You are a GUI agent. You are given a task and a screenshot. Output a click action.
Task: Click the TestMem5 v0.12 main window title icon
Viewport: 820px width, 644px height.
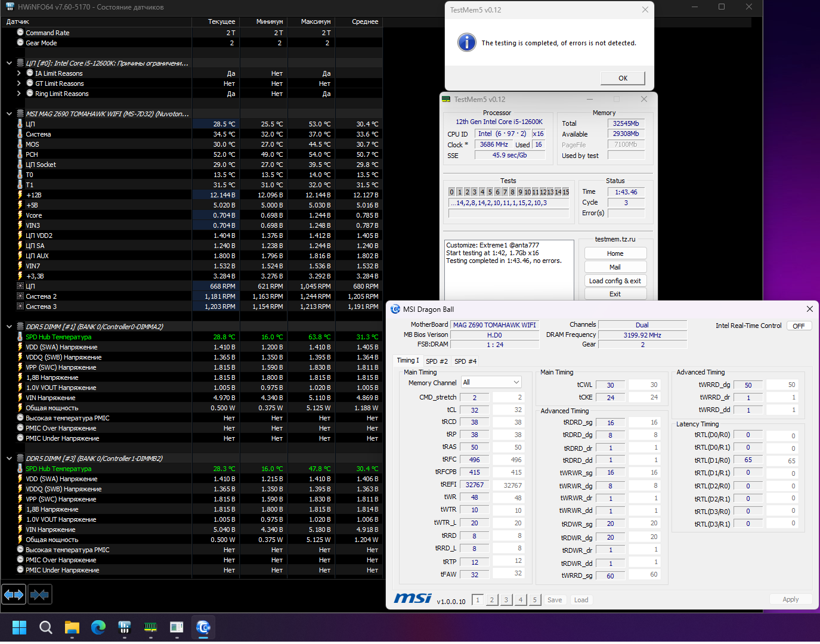point(447,99)
